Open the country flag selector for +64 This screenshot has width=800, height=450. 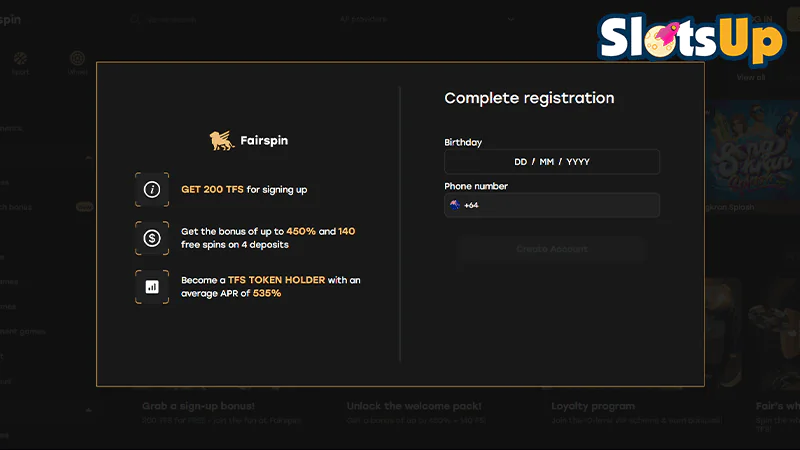point(455,205)
